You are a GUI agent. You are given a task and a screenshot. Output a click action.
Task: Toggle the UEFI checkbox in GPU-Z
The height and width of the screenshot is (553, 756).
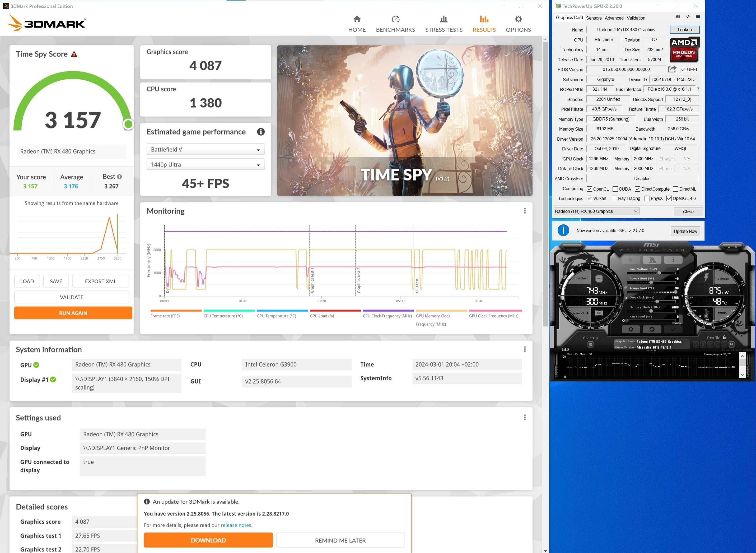click(683, 70)
